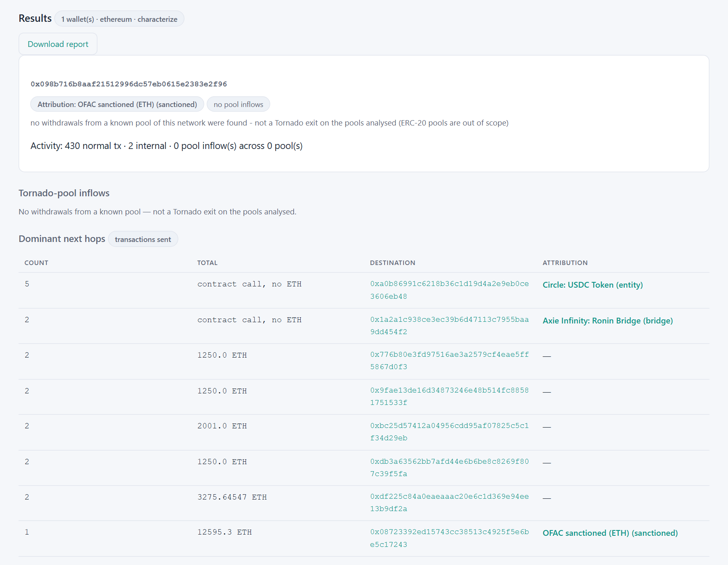728x565 pixels.
Task: Click the ATTRIBUTION column header
Action: pos(565,263)
